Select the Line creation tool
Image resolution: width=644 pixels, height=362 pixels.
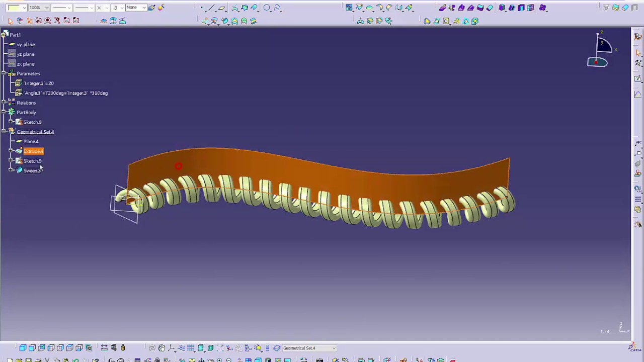click(212, 8)
